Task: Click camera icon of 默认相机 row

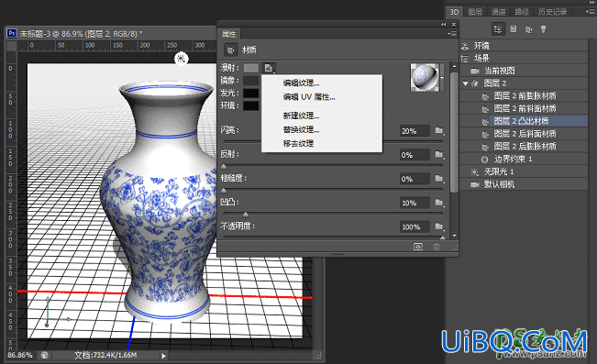Action: [475, 184]
